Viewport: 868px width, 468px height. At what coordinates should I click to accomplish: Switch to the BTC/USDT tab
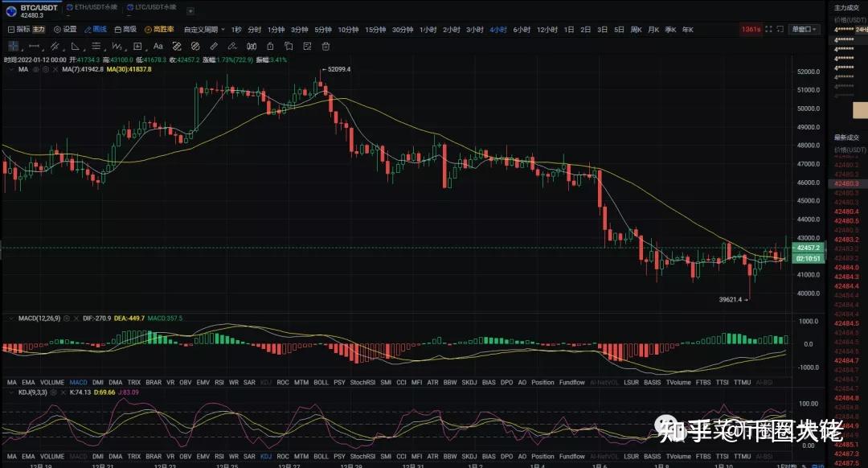[32, 11]
